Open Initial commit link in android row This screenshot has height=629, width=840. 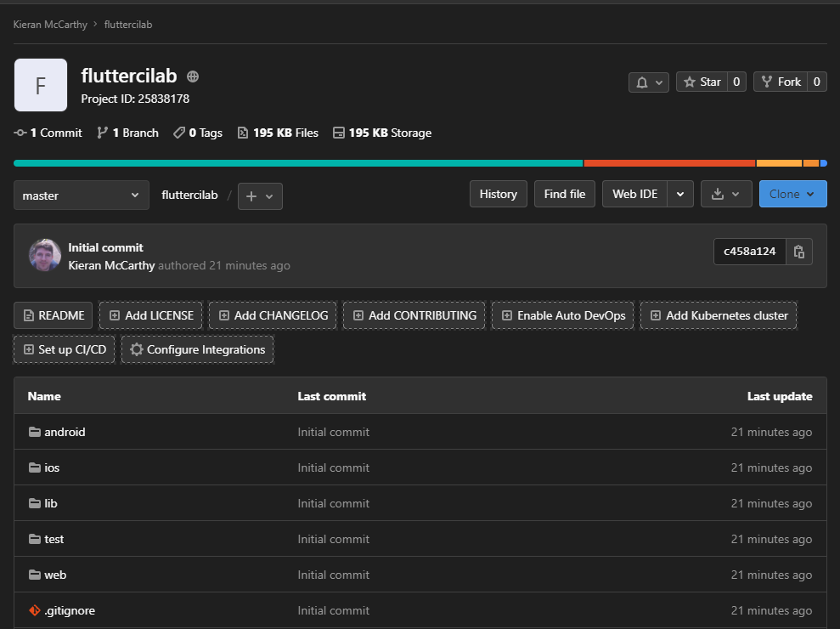pos(334,432)
